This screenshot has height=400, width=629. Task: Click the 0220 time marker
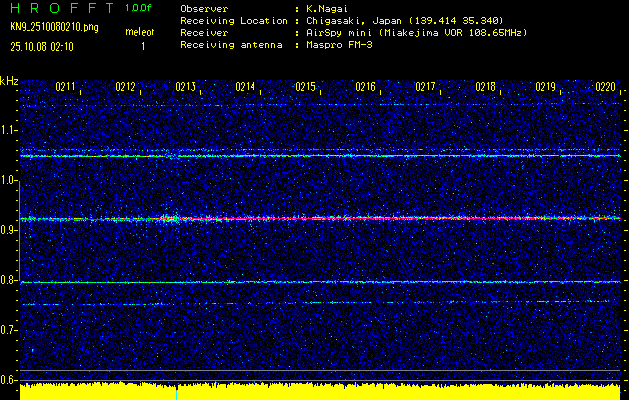point(606,88)
